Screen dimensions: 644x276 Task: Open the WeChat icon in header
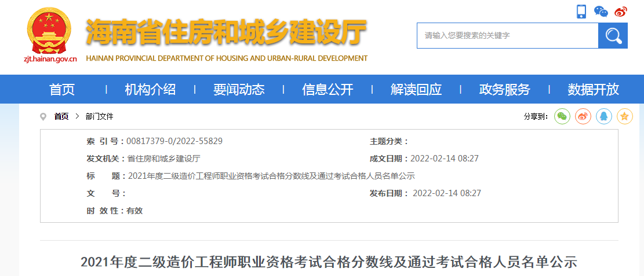point(601,12)
